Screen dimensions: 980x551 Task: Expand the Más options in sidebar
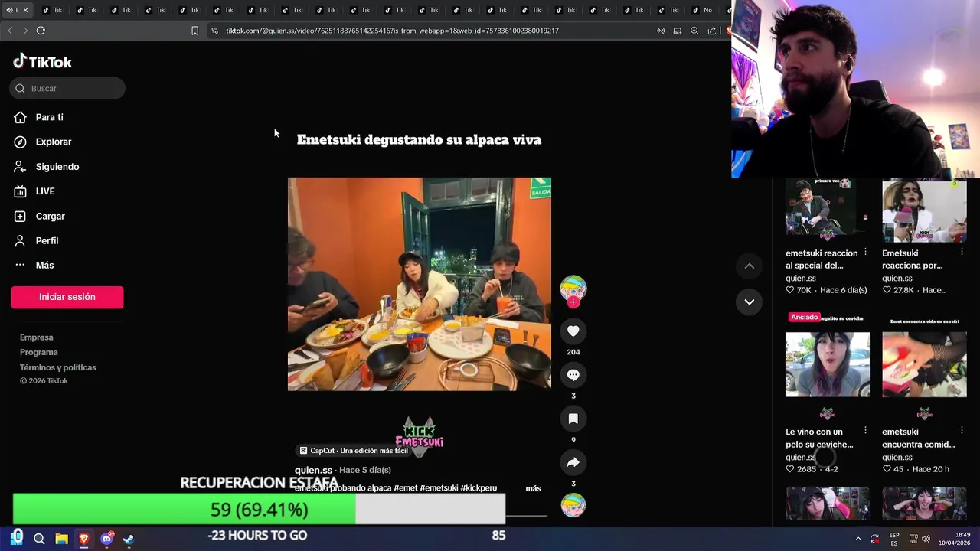44,265
